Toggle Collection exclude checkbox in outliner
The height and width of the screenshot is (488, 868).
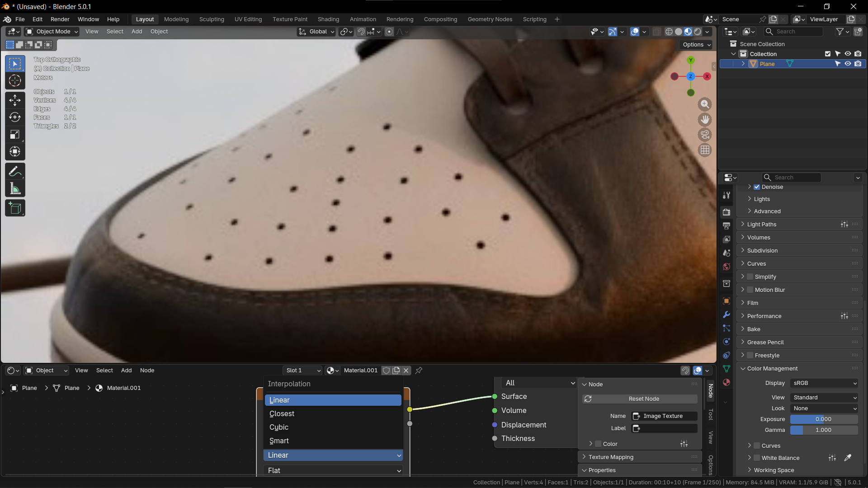click(x=828, y=54)
